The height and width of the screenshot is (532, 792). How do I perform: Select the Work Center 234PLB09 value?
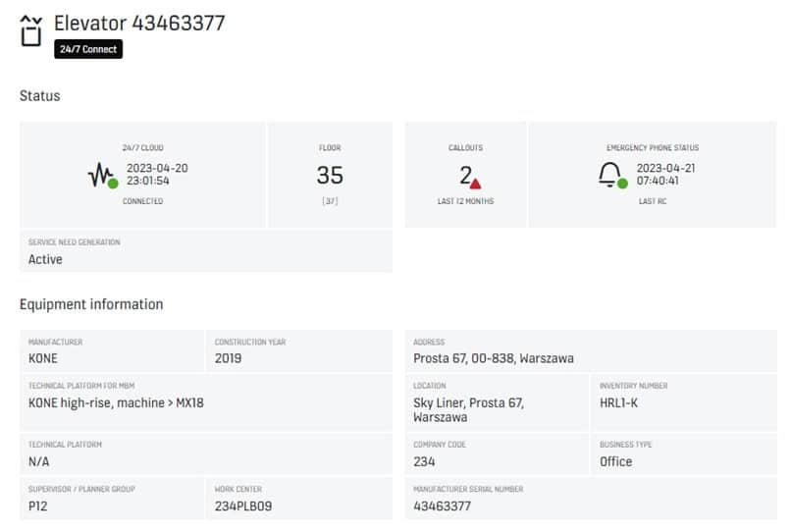pos(244,506)
